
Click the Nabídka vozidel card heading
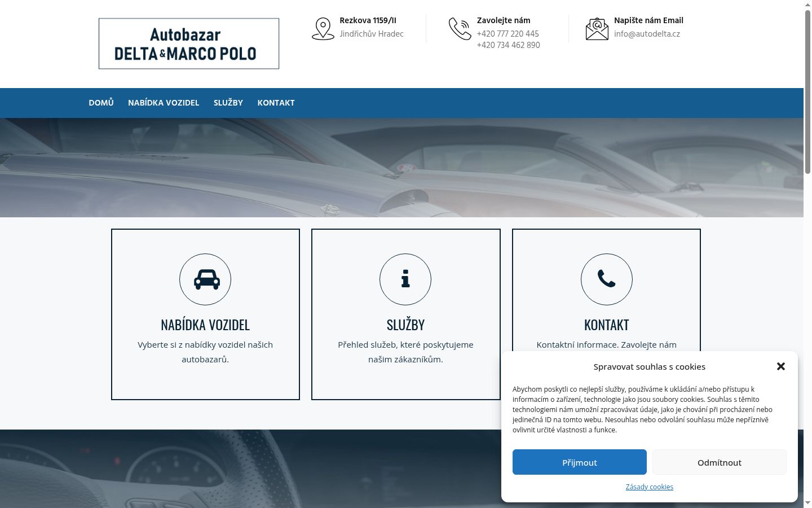click(x=205, y=325)
